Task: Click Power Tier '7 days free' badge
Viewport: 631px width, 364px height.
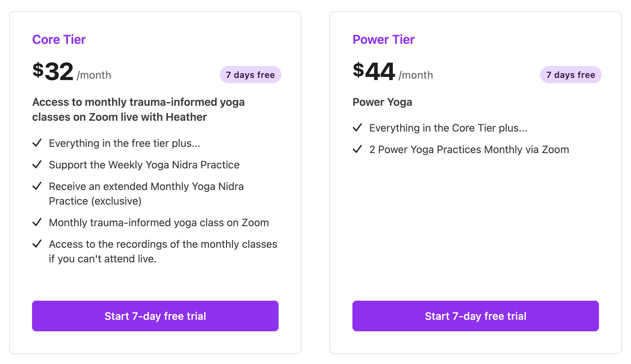Action: point(571,75)
